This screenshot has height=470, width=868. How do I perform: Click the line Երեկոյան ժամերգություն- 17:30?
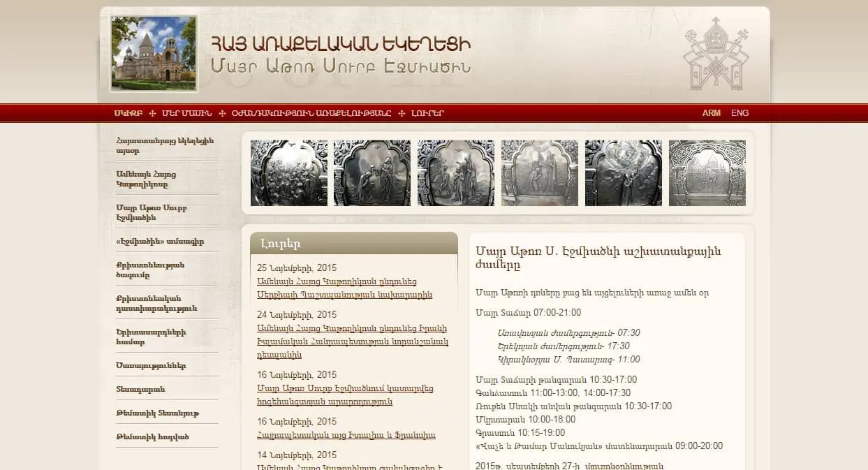click(x=564, y=346)
